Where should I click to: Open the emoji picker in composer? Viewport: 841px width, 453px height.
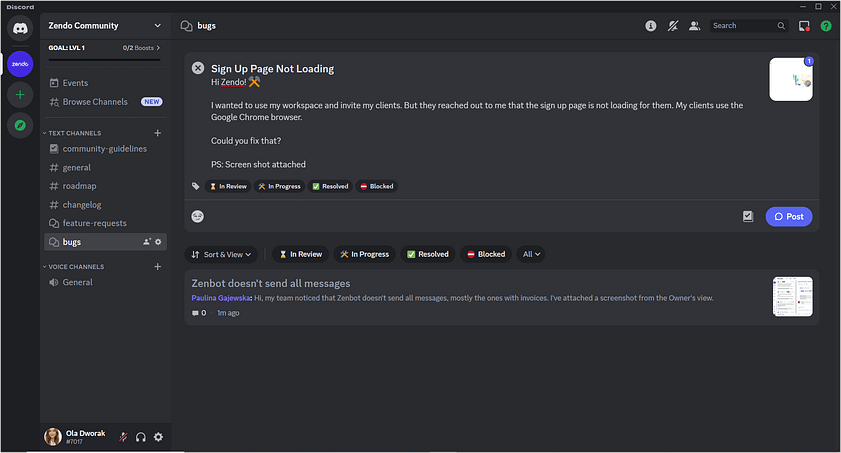click(x=198, y=216)
